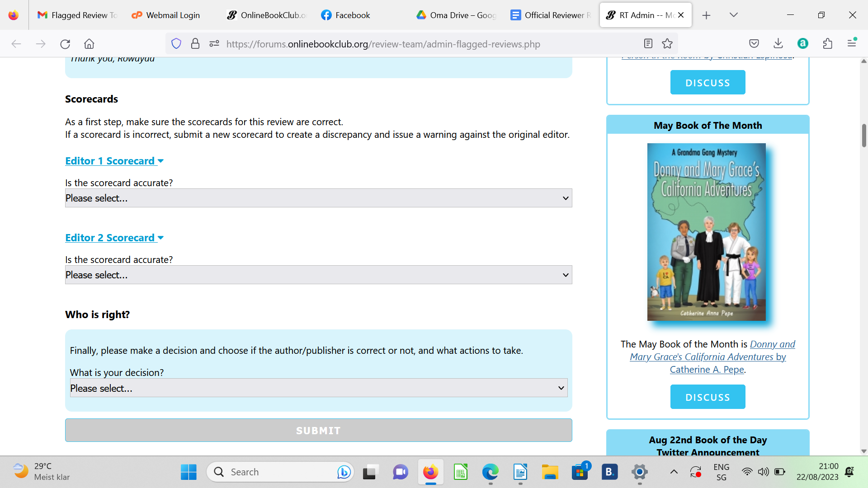The height and width of the screenshot is (488, 868).
Task: Save page to Pocket
Action: pos(754,44)
